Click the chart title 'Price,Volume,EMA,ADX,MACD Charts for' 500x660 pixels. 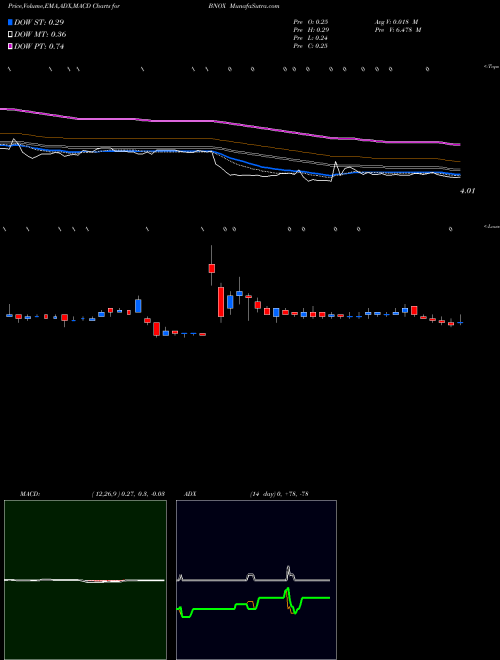click(x=64, y=6)
